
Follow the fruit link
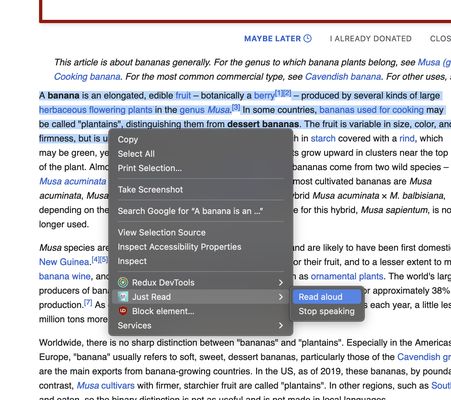click(183, 96)
